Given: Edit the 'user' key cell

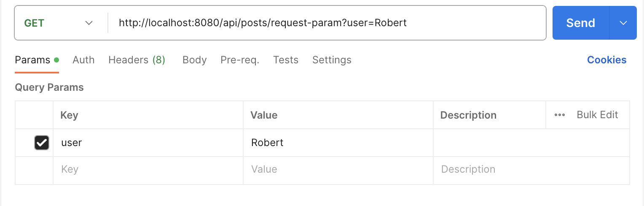Looking at the screenshot, I should pos(148,143).
